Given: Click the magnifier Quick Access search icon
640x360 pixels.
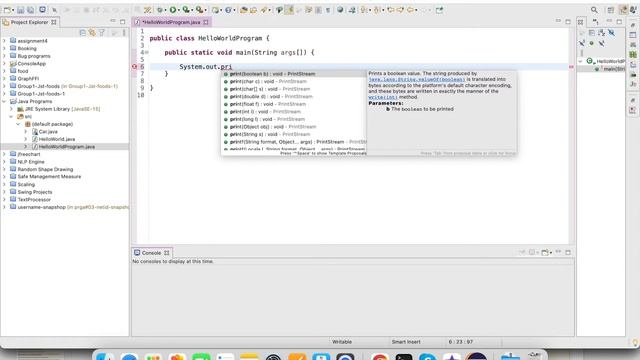Looking at the screenshot, I should pos(594,10).
